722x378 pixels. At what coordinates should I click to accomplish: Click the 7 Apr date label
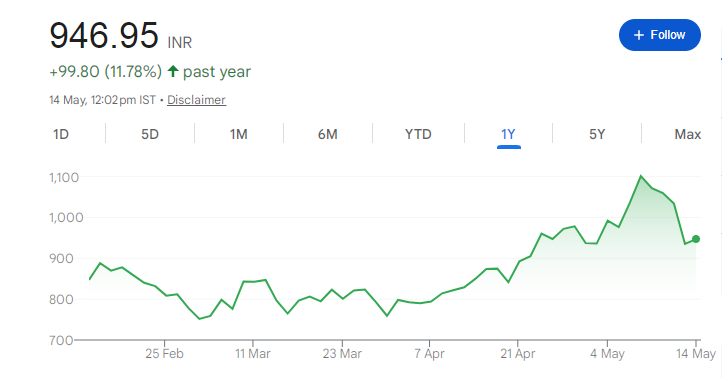pyautogui.click(x=429, y=354)
